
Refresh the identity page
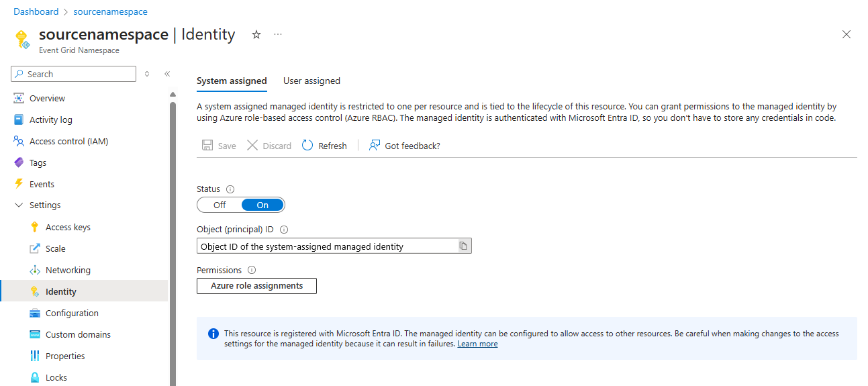point(324,146)
